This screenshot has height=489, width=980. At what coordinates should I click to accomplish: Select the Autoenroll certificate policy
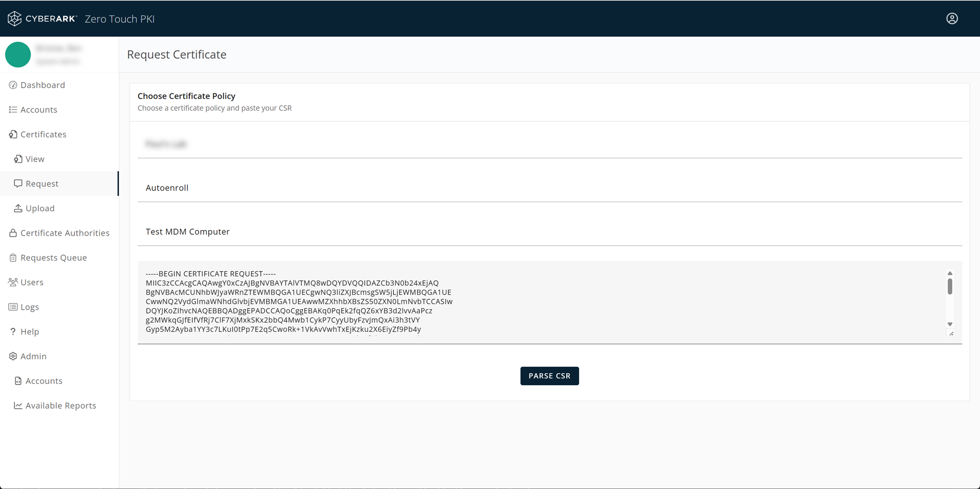[167, 188]
